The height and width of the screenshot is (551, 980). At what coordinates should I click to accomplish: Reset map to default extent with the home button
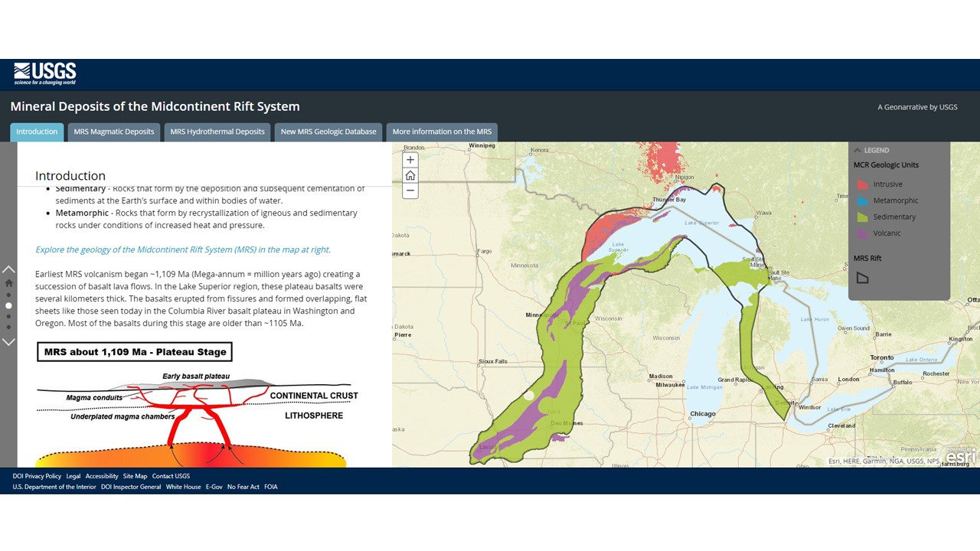410,175
